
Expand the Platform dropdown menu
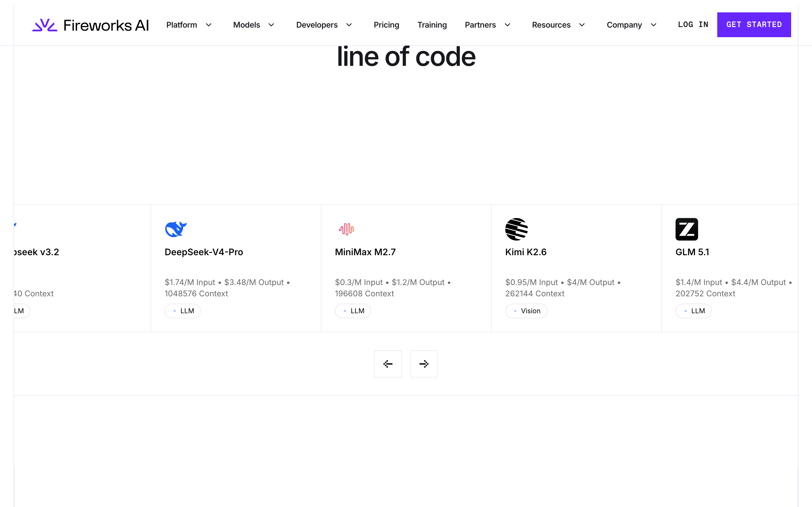click(x=189, y=25)
